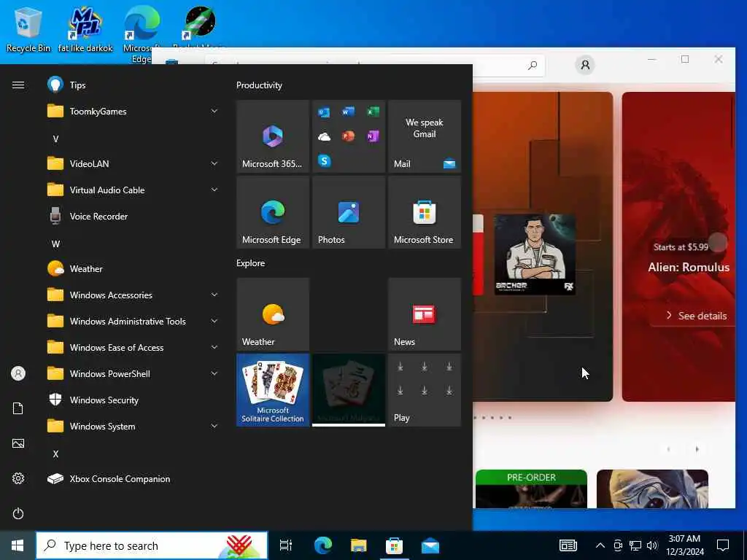Jump to letter X in app list

tap(55, 454)
